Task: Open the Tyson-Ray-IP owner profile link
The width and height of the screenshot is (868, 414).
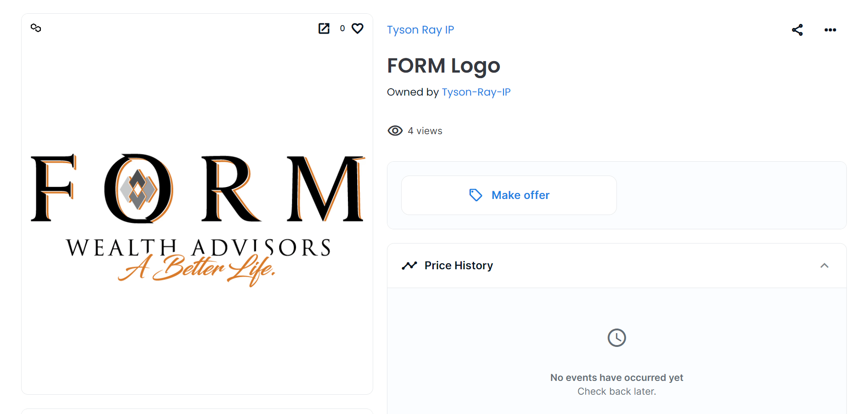Action: tap(476, 92)
